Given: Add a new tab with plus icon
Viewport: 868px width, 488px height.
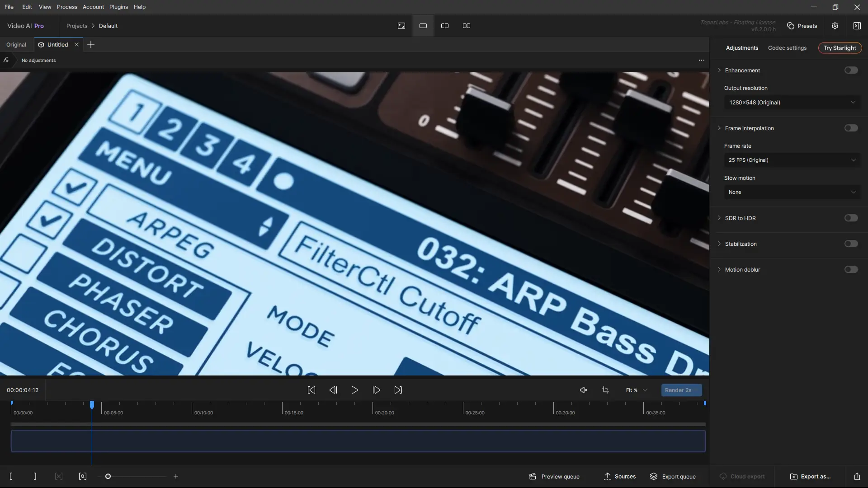Looking at the screenshot, I should tap(91, 44).
